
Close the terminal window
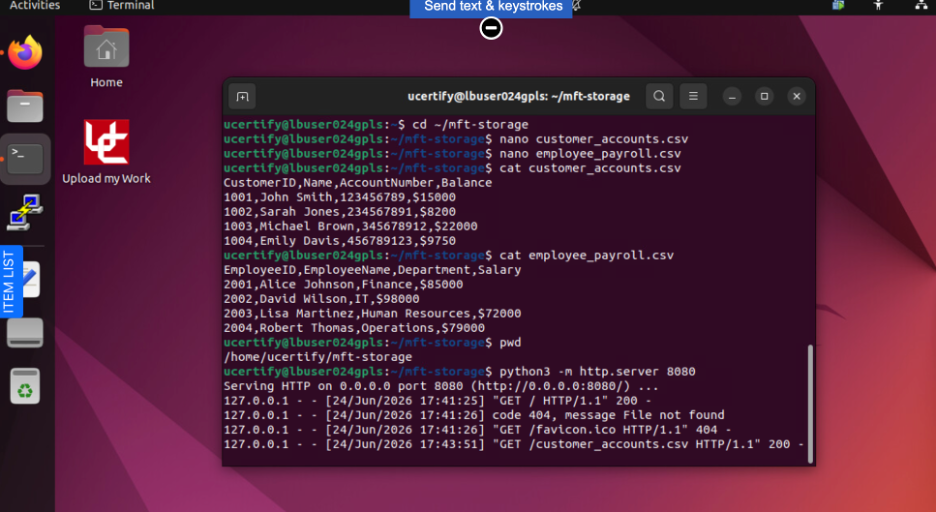click(x=796, y=97)
